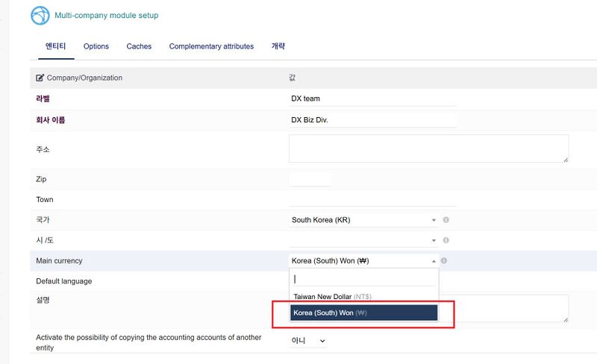Click the Zip input field
Viewport: 597px width, 364px height.
[310, 179]
